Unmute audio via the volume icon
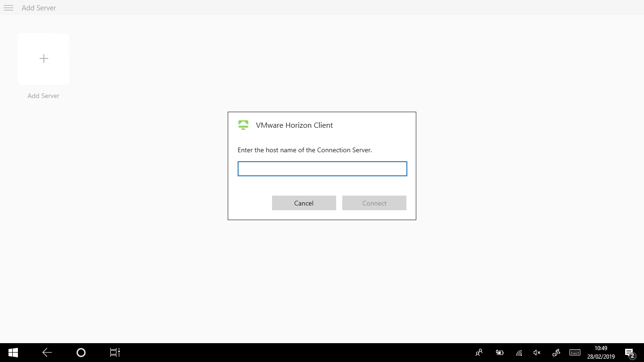Image resolution: width=644 pixels, height=362 pixels. coord(537,352)
